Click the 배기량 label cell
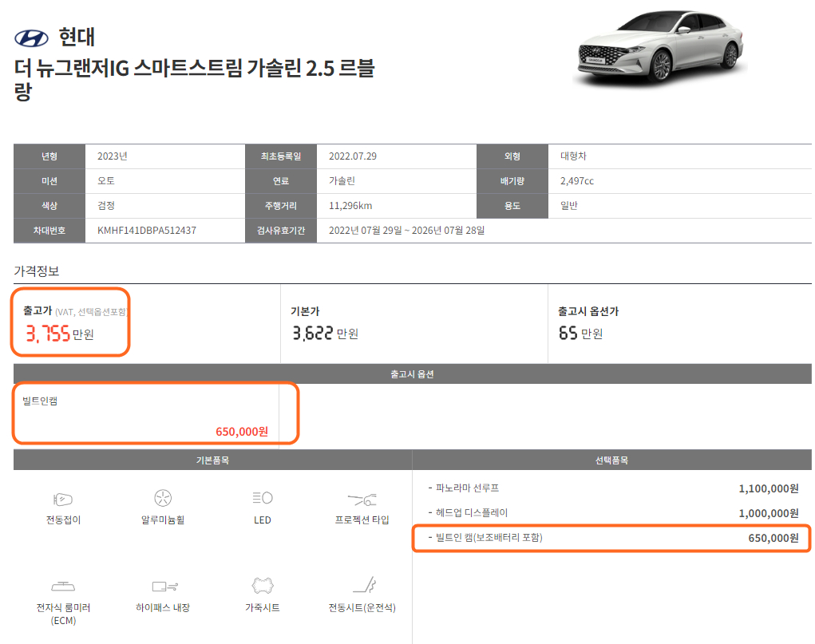The height and width of the screenshot is (644, 815). click(512, 181)
